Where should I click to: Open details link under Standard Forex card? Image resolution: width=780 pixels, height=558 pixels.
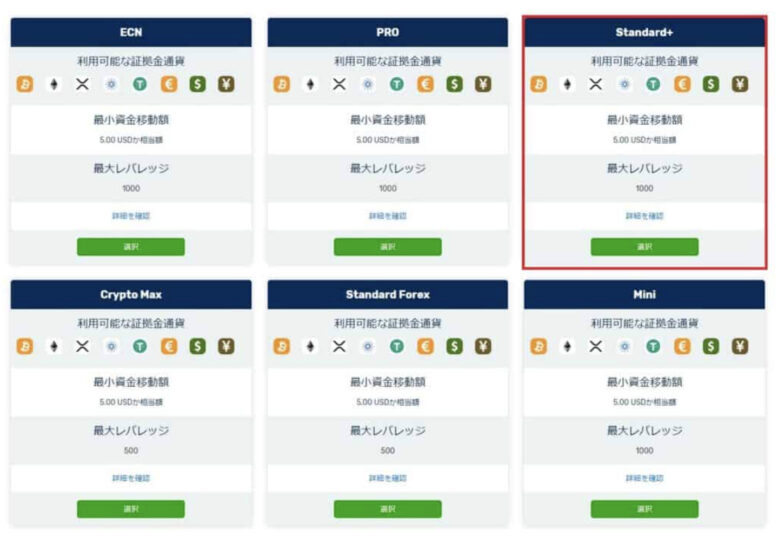[388, 478]
